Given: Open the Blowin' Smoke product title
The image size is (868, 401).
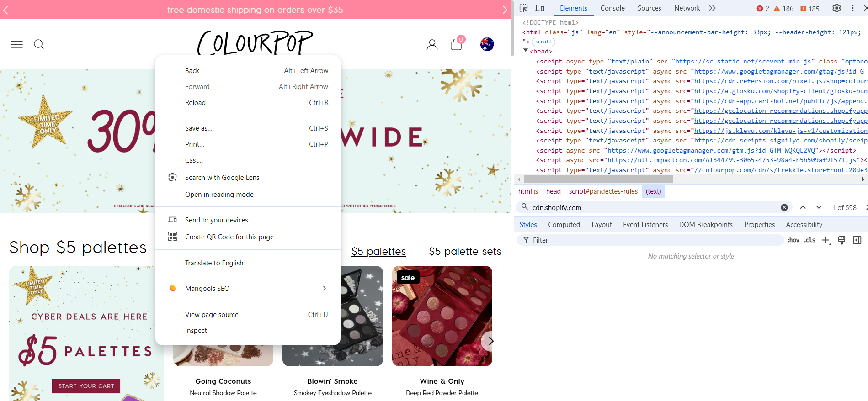Looking at the screenshot, I should coord(332,381).
